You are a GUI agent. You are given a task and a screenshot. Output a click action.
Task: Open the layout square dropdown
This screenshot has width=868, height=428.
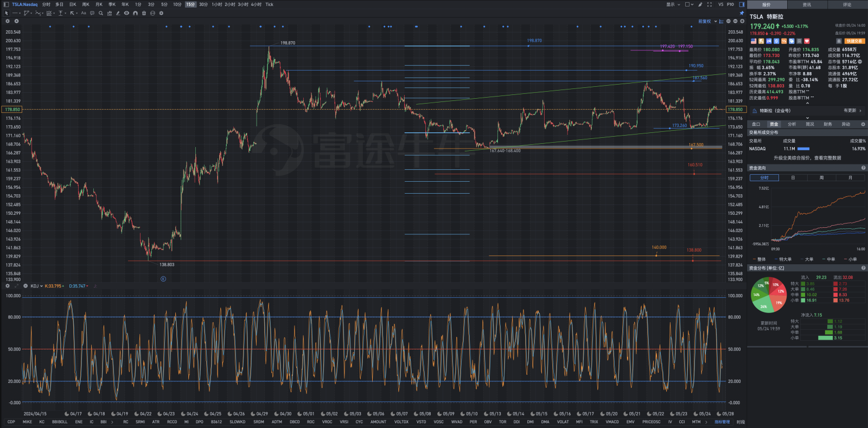tap(689, 4)
